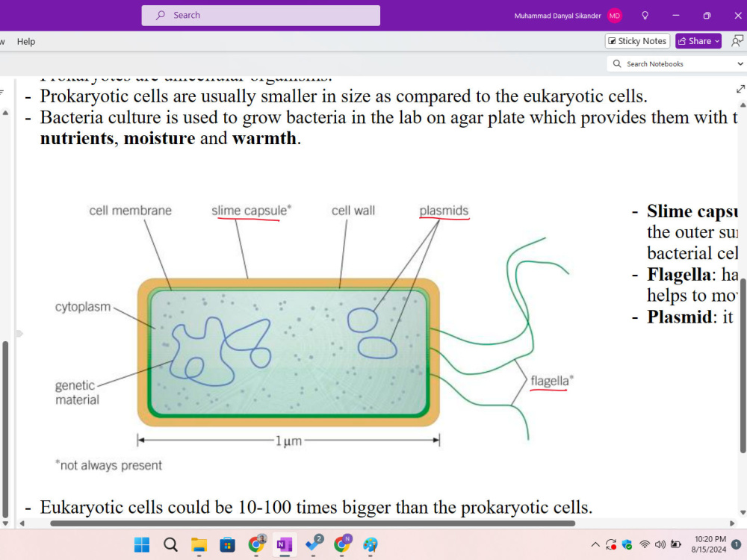Click the vertical scrollbar down arrow

[743, 513]
